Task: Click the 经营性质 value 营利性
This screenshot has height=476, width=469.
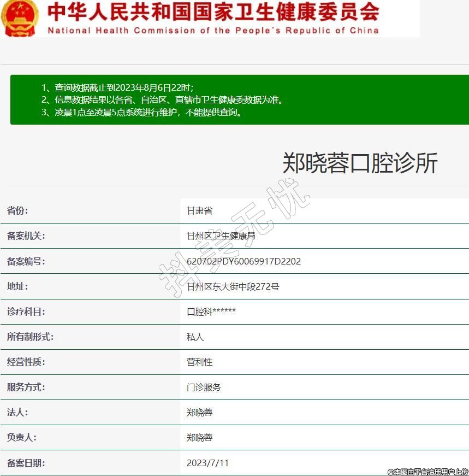Action: tap(199, 362)
